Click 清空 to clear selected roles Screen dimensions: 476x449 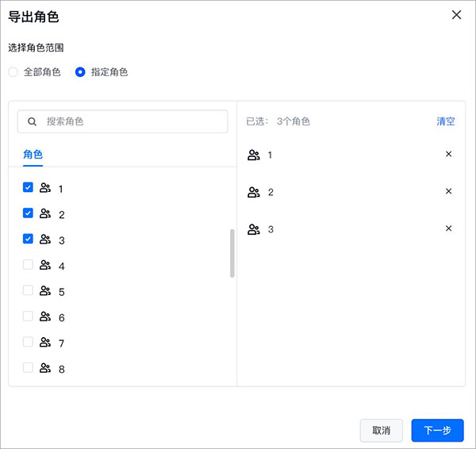(445, 121)
